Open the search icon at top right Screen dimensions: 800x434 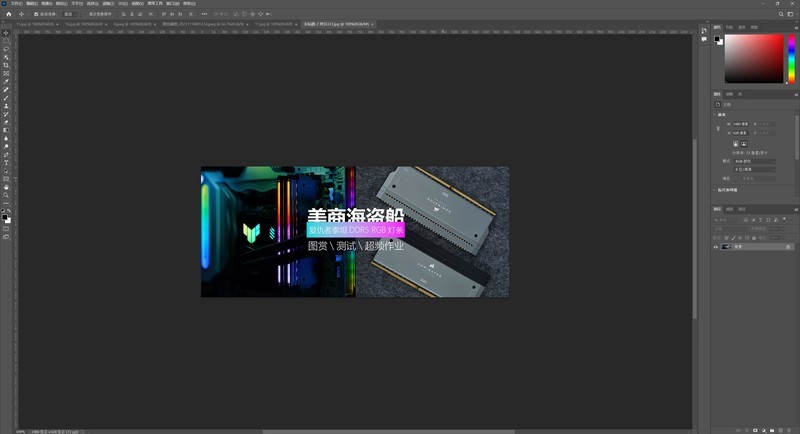click(781, 14)
